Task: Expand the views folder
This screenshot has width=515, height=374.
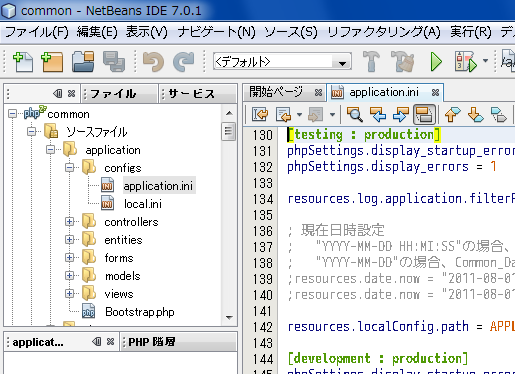Action: tap(70, 294)
